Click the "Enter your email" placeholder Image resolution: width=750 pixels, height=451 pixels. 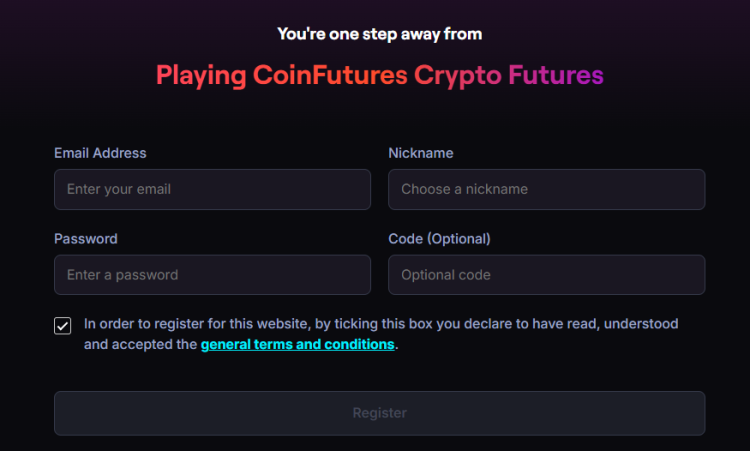point(119,189)
